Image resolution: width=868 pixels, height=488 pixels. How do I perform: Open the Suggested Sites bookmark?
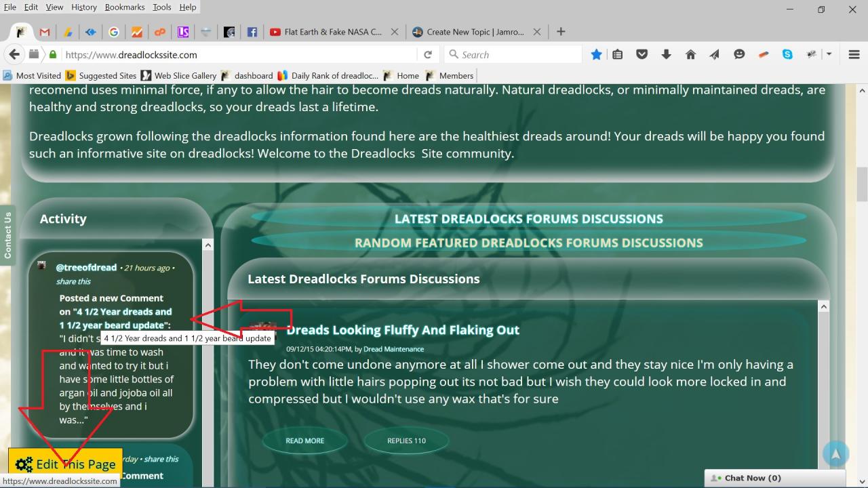pos(101,76)
